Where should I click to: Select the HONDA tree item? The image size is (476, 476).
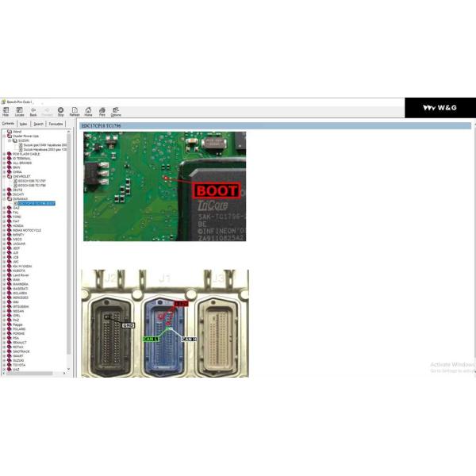[x=18, y=226]
